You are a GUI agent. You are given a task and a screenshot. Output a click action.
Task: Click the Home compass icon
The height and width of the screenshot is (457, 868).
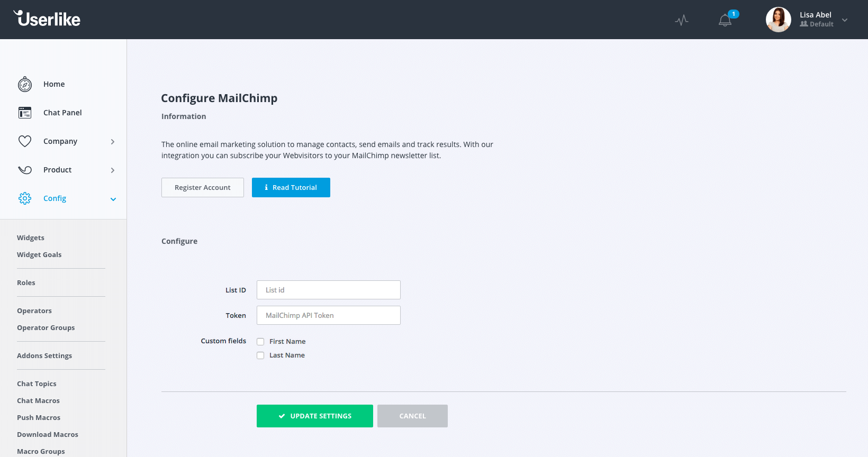[x=25, y=84]
